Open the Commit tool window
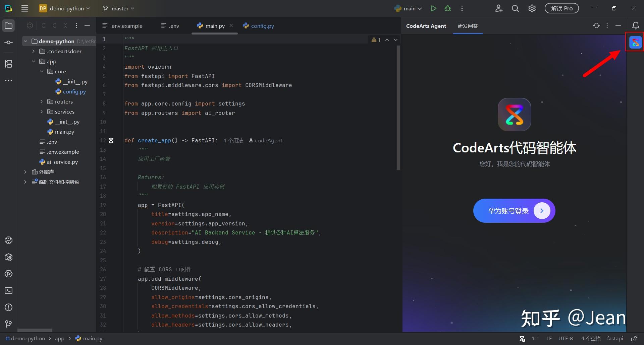Viewport: 644px width, 345px height. pyautogui.click(x=8, y=43)
